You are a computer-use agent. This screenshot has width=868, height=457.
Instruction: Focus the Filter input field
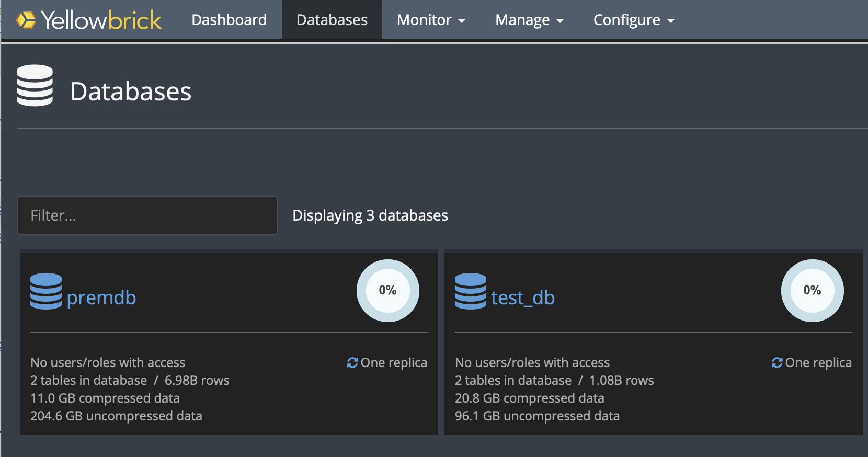[147, 215]
